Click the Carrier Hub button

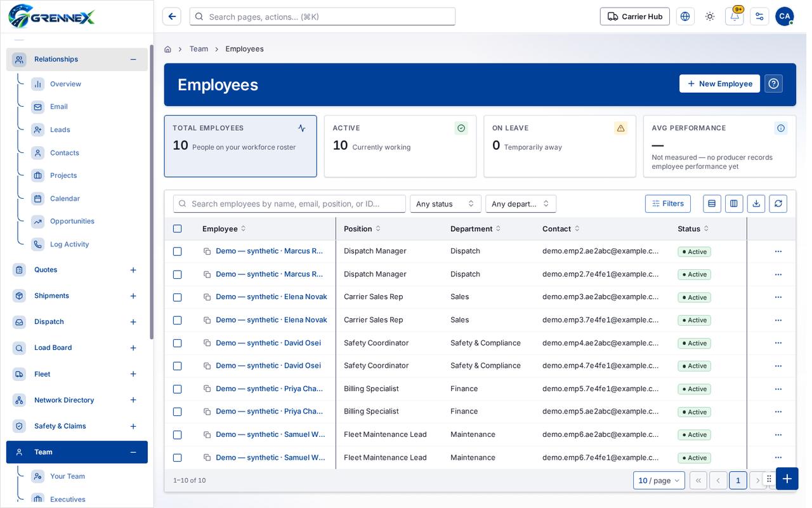(x=635, y=17)
